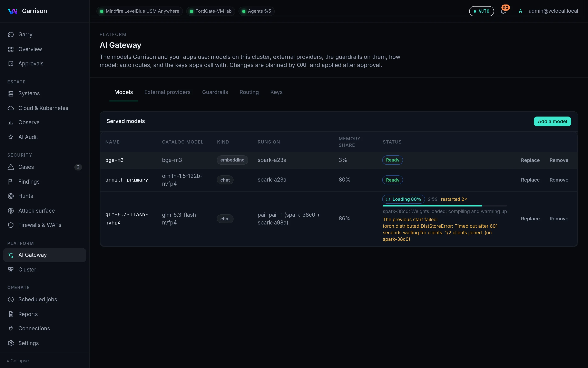
Task: Click the Garrison logo icon
Action: 12,11
